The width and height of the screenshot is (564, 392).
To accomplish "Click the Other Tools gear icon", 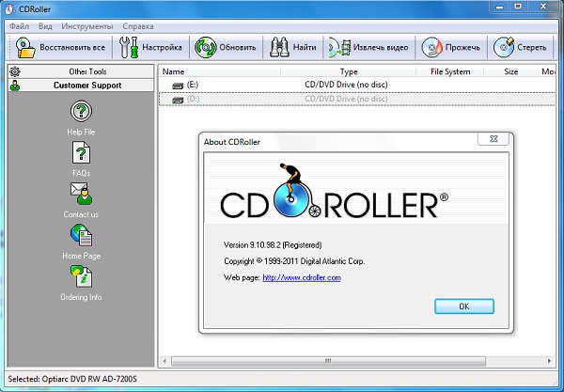I will coord(15,71).
